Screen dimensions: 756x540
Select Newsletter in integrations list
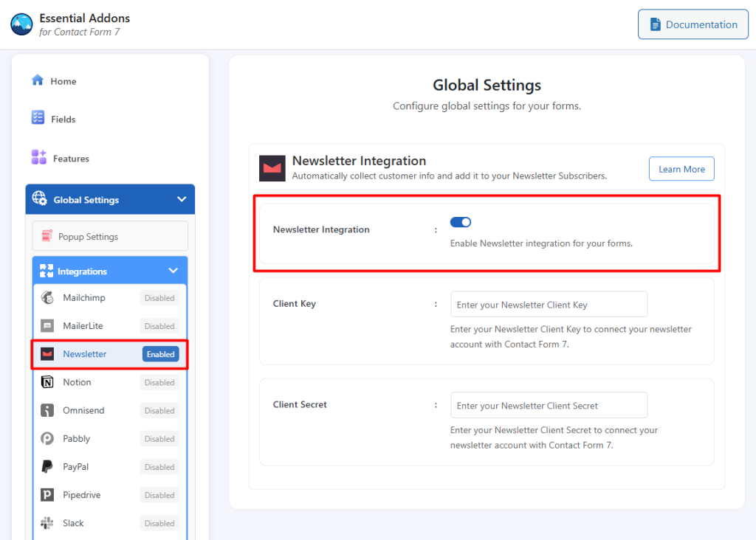(110, 354)
